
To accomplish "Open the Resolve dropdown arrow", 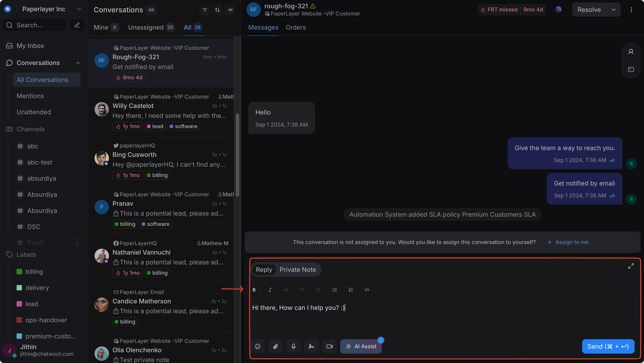I will click(614, 10).
